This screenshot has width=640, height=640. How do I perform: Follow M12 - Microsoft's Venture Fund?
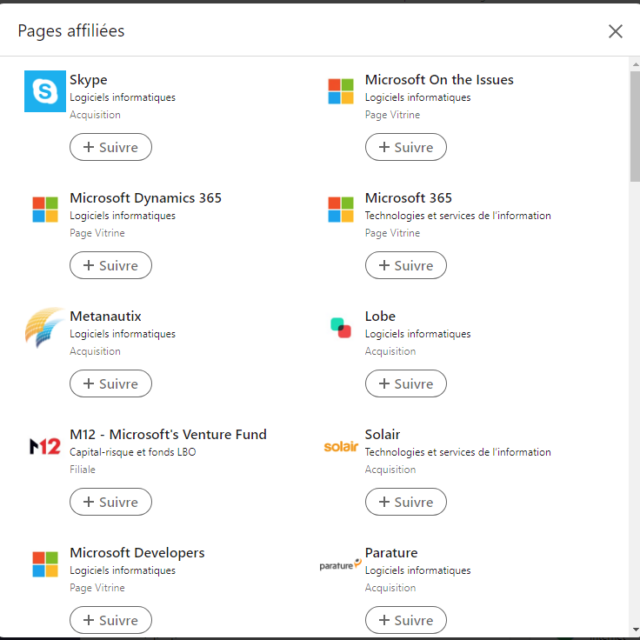[111, 502]
